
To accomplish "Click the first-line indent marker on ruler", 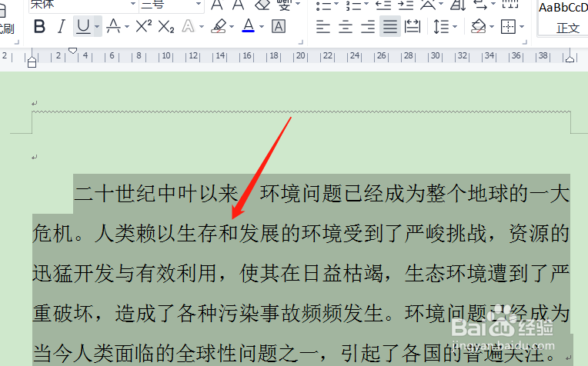I will 73,51.
